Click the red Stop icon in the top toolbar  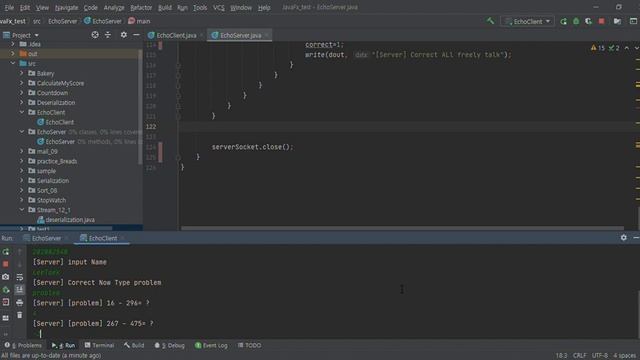click(602, 21)
